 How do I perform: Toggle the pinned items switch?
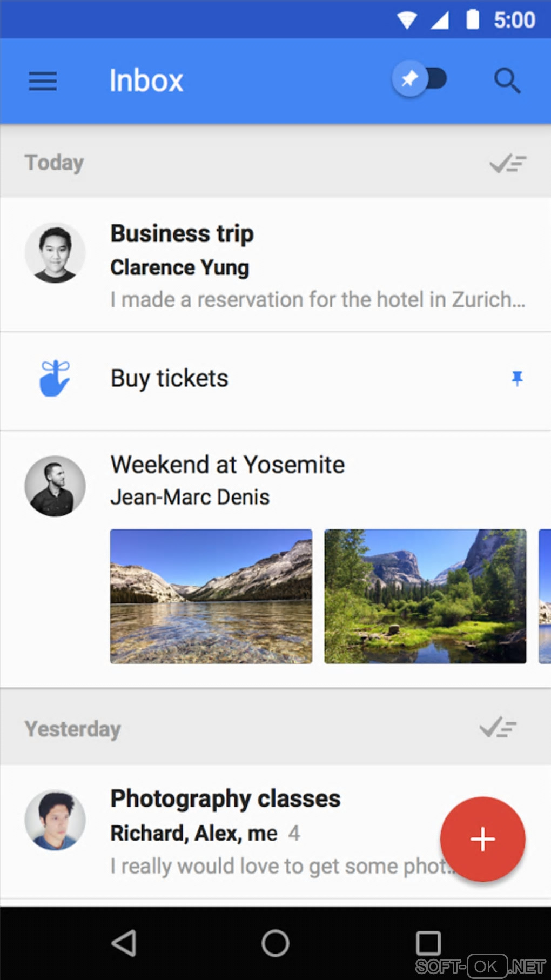pyautogui.click(x=420, y=79)
